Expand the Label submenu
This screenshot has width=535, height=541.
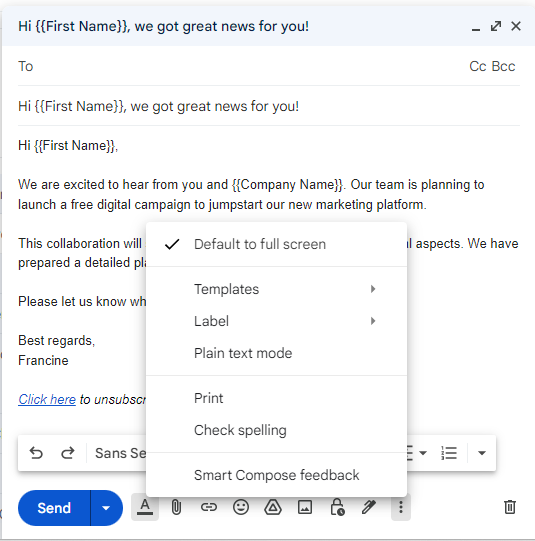276,321
